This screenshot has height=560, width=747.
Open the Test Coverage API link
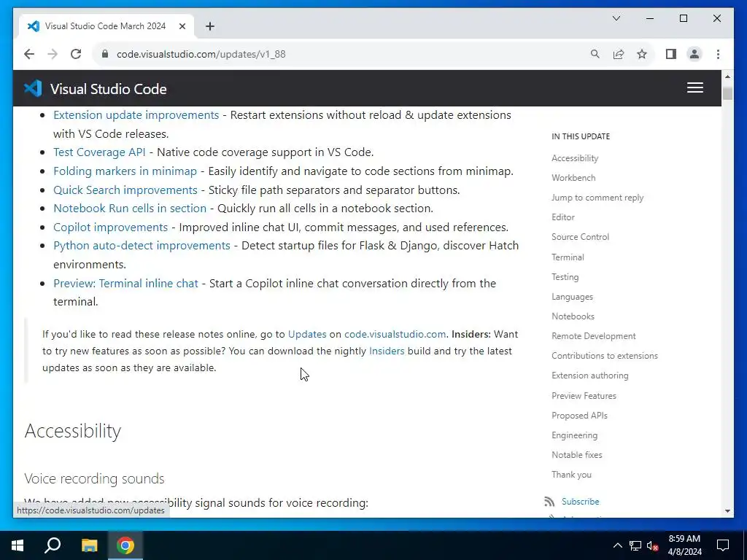click(99, 152)
